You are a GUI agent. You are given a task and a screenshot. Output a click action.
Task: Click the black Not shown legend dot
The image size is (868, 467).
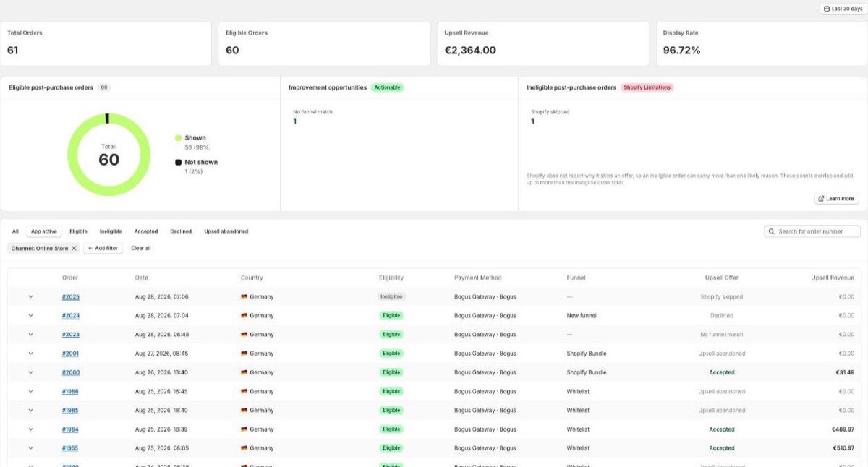[x=178, y=162]
